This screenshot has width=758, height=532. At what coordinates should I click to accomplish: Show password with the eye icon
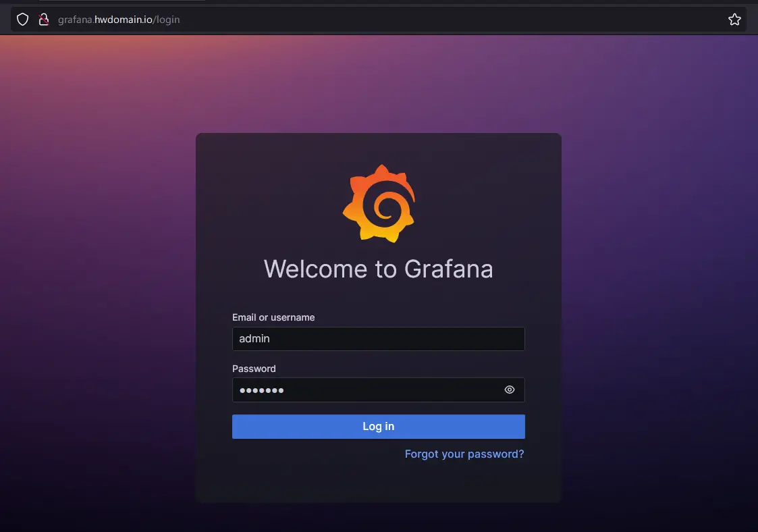tap(510, 390)
